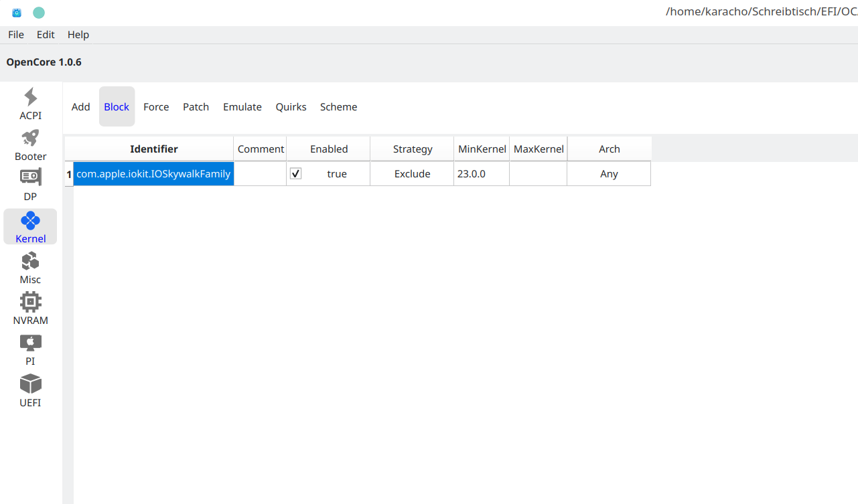Open the NVRAM chip icon
The width and height of the screenshot is (858, 504).
coord(30,302)
